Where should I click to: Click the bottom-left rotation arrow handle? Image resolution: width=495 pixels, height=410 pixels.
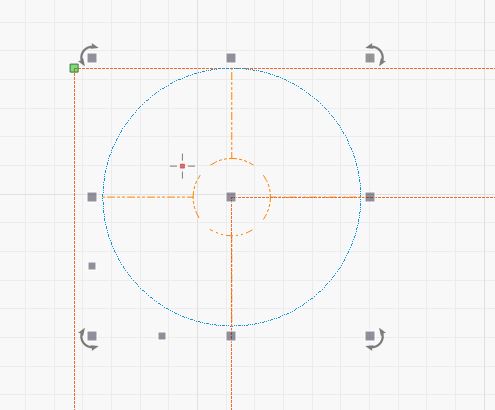coord(89,338)
